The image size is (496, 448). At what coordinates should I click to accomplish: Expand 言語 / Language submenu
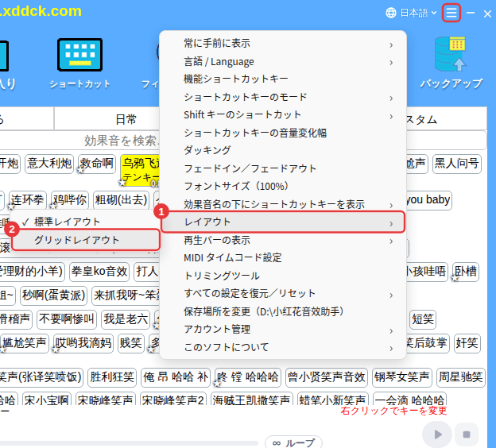click(x=283, y=62)
